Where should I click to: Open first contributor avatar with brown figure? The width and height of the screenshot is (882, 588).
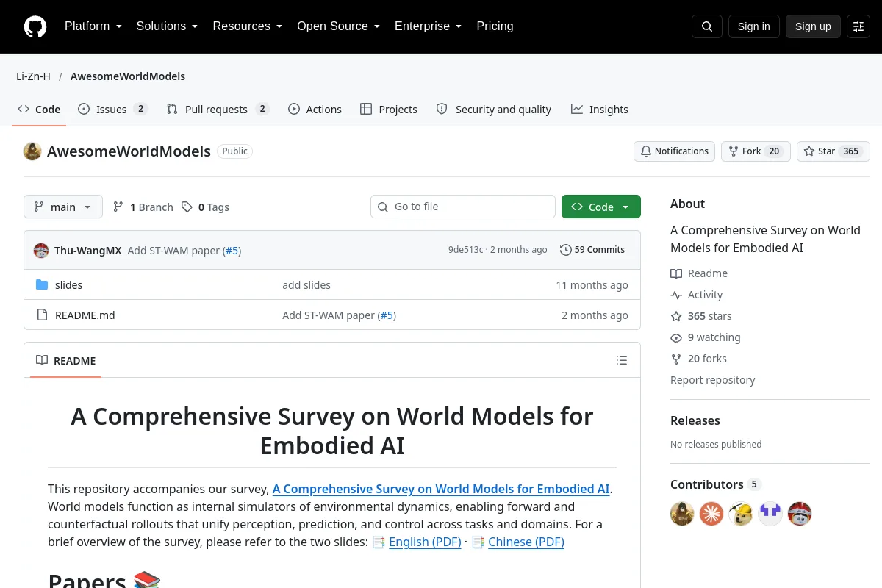click(x=682, y=514)
